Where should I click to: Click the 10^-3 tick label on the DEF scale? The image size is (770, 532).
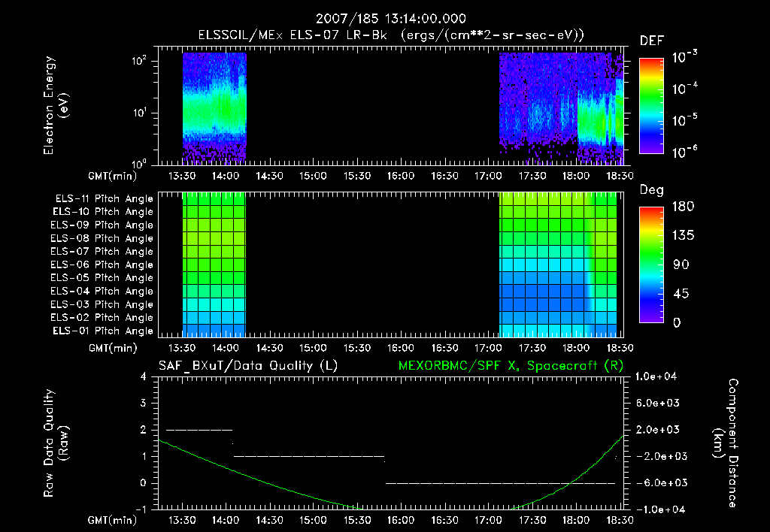click(684, 56)
